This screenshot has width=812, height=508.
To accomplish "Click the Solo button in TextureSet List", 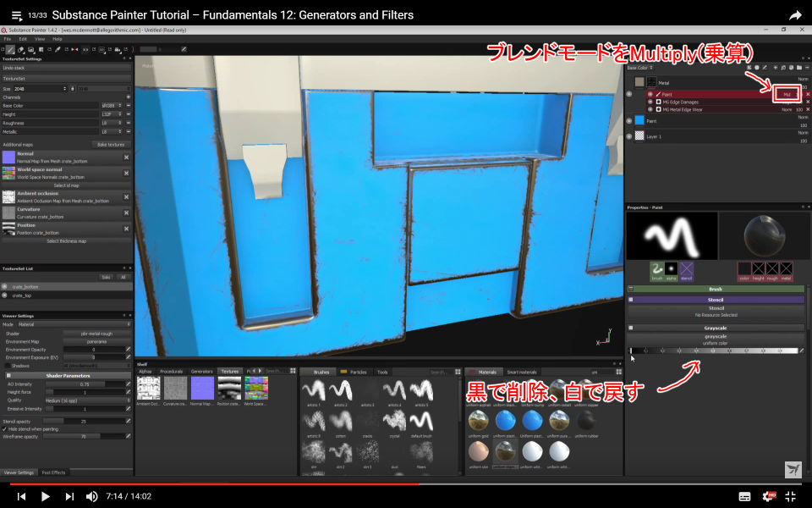I will click(106, 278).
